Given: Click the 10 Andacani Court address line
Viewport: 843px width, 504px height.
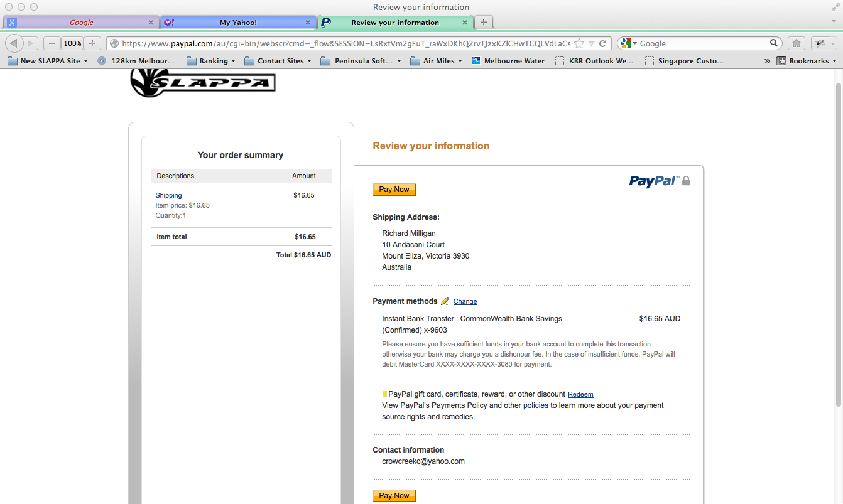Looking at the screenshot, I should (x=413, y=245).
